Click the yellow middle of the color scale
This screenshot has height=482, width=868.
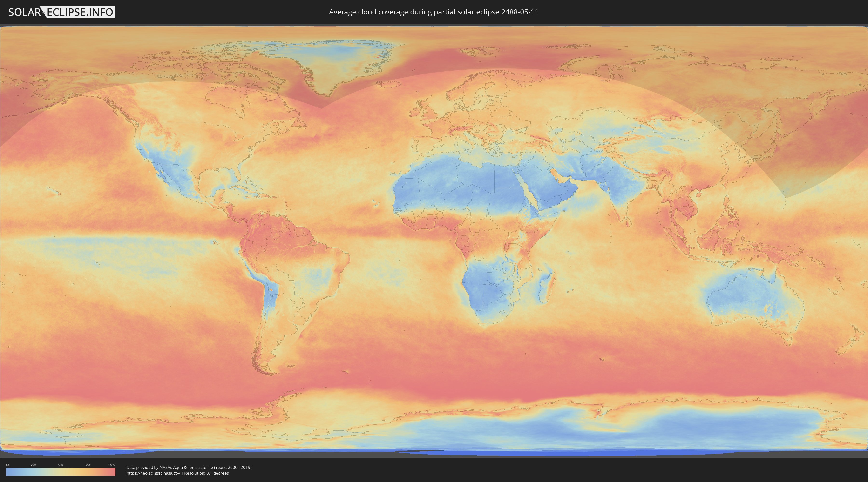(61, 472)
